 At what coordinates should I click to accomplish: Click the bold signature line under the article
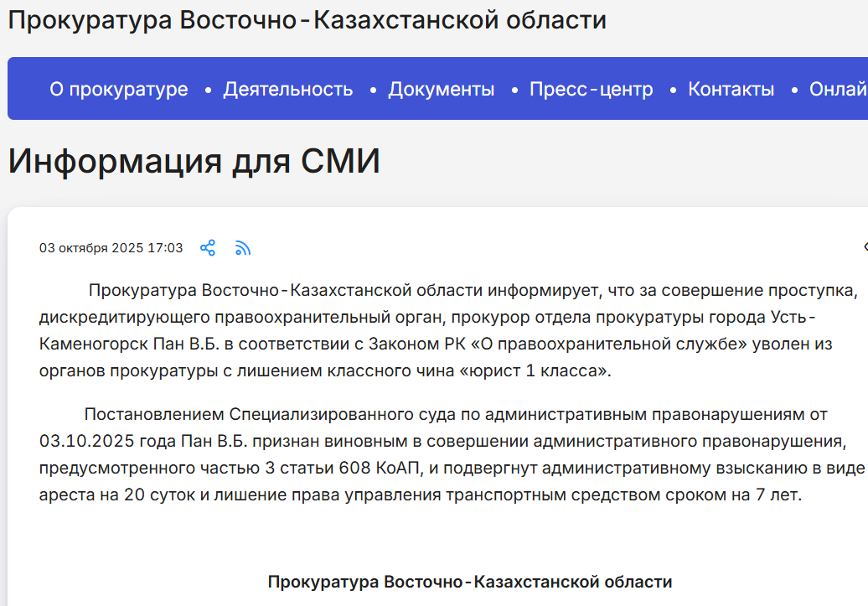tap(469, 582)
